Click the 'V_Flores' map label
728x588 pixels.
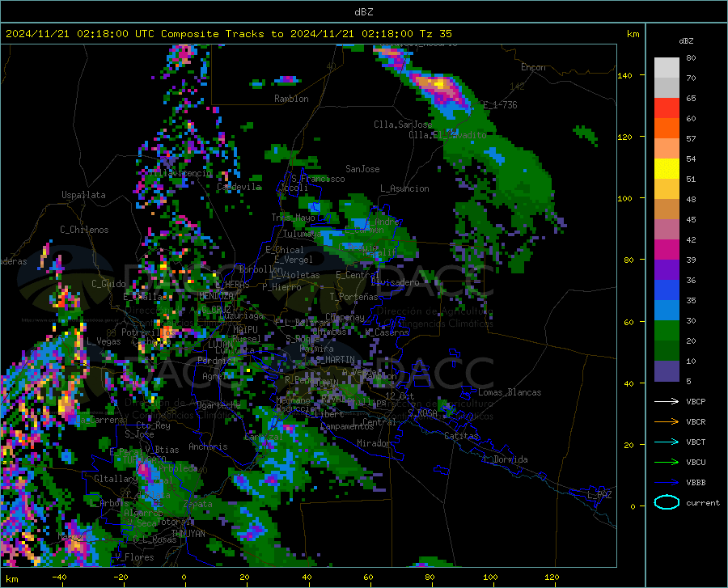pyautogui.click(x=134, y=557)
